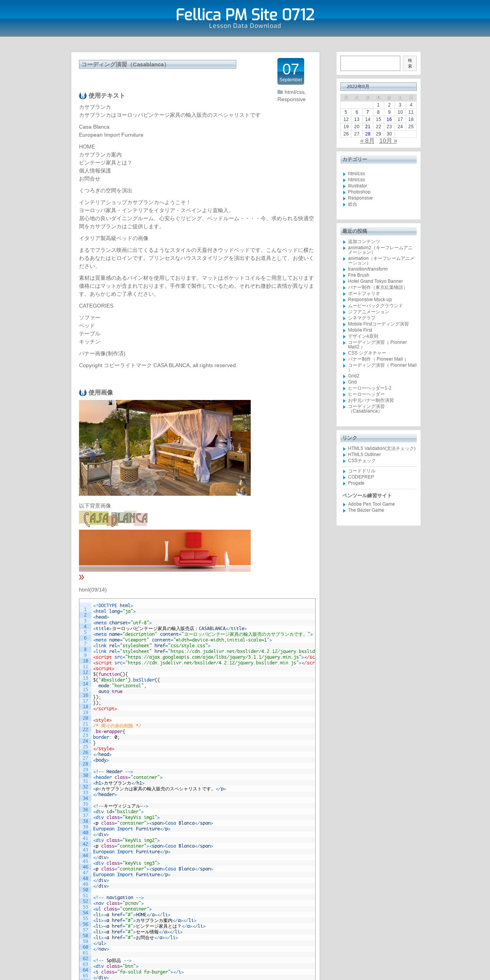Image resolution: width=490 pixels, height=980 pixels.
Task: Click the red sofa orange room image
Action: pyautogui.click(x=165, y=551)
